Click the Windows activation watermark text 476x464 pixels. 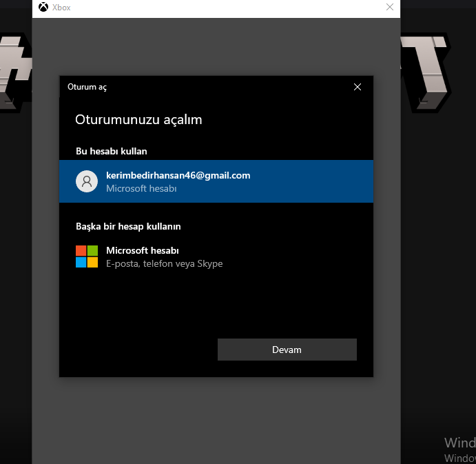tap(460, 450)
